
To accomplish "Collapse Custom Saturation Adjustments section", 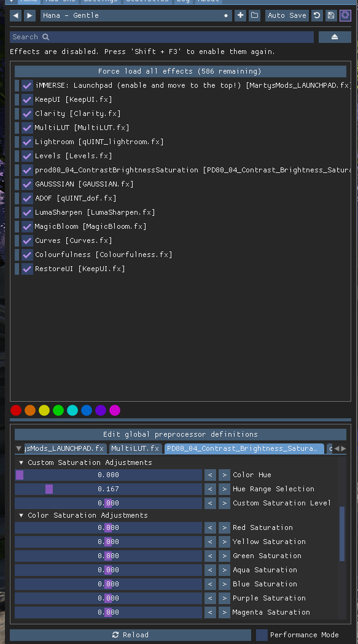I will point(21,463).
